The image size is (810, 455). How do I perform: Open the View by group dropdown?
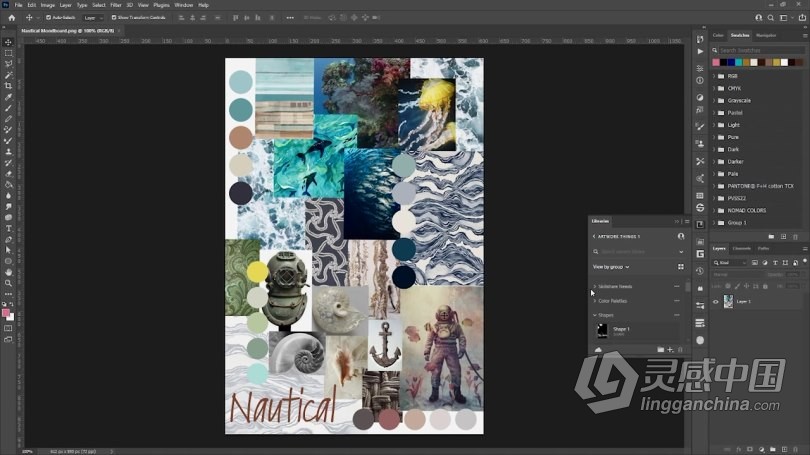(611, 267)
